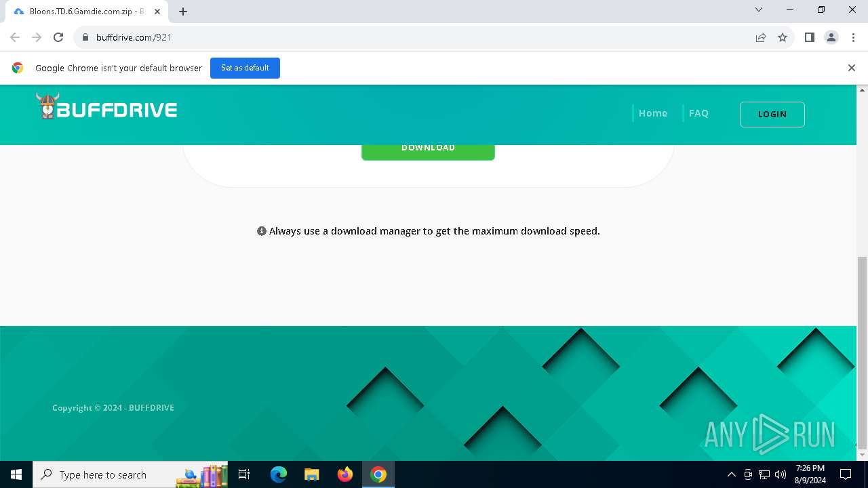Restore down the Chrome window
The image size is (868, 488).
821,9
